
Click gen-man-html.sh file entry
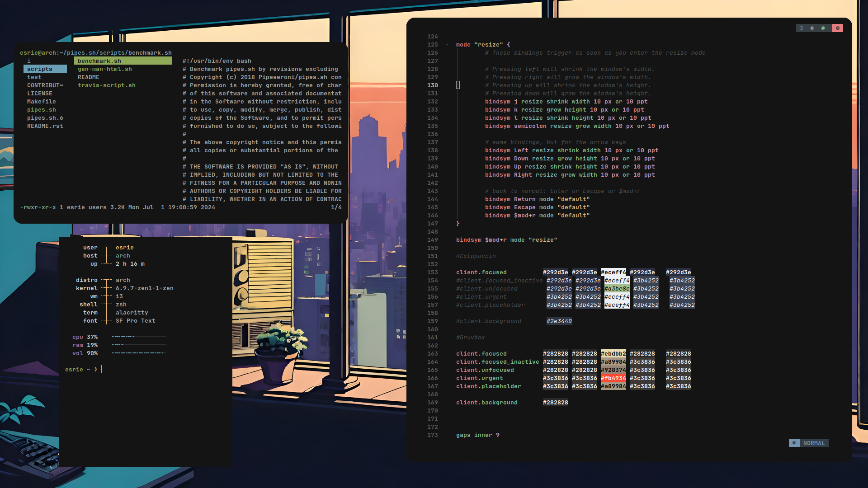click(x=105, y=69)
